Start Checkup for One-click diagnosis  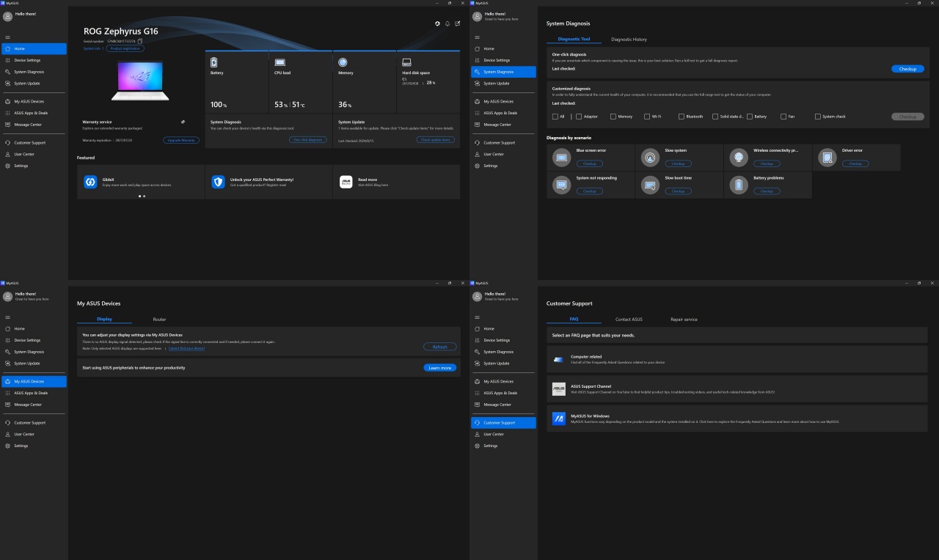click(x=907, y=69)
